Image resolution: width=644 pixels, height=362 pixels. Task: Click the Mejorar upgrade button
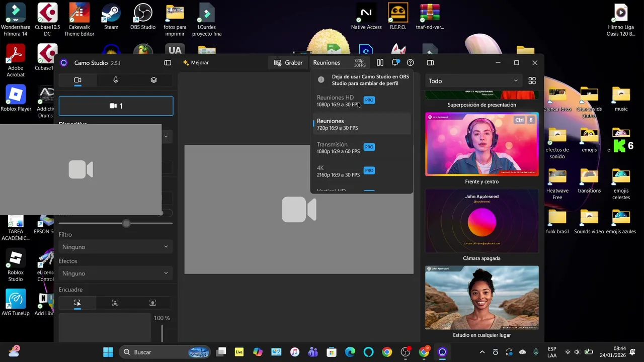pos(196,63)
